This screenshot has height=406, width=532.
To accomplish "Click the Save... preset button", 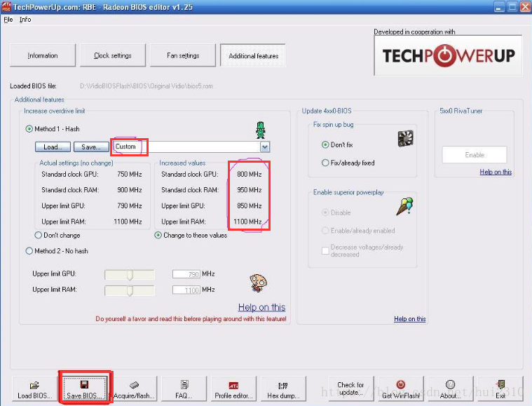I will coord(91,147).
